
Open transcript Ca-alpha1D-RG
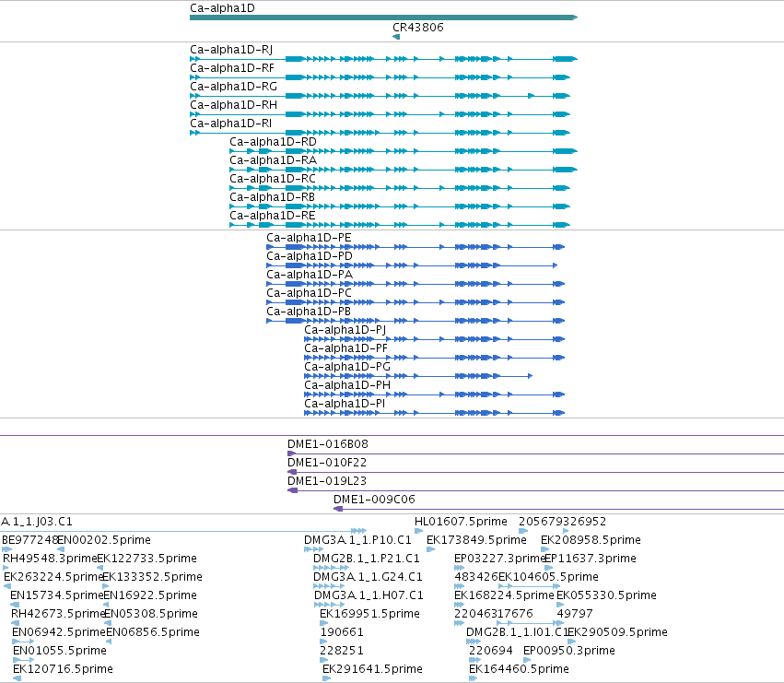233,87
